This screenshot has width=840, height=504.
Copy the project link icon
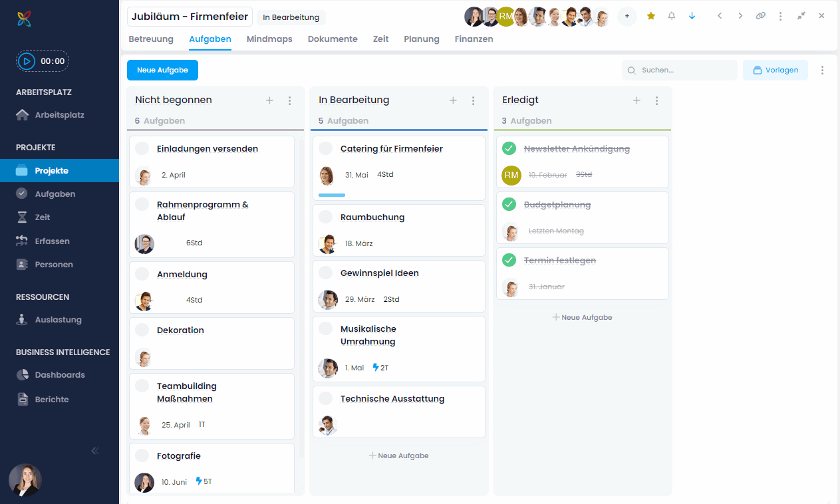[761, 16]
